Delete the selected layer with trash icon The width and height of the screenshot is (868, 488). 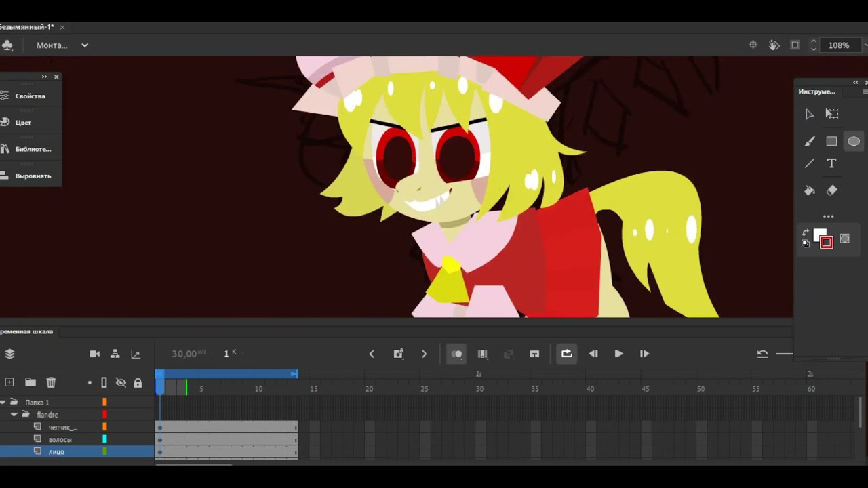(51, 382)
